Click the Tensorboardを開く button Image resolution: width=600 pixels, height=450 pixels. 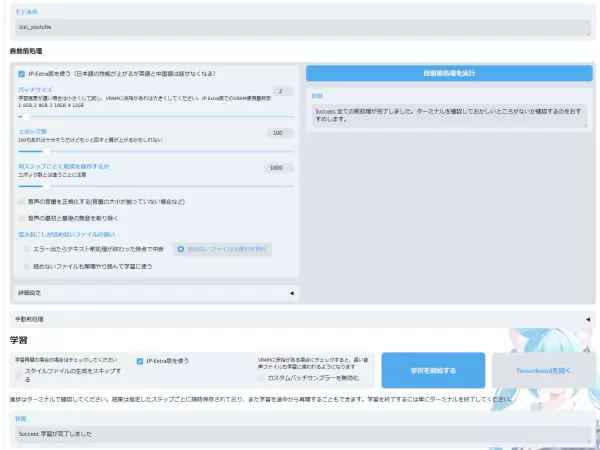(x=543, y=370)
